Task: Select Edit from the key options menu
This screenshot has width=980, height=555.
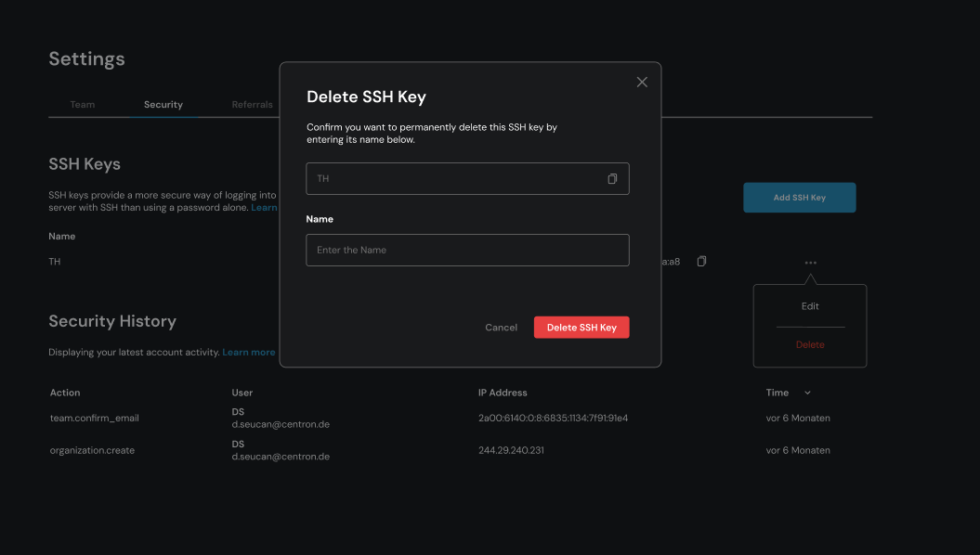Action: (x=809, y=305)
